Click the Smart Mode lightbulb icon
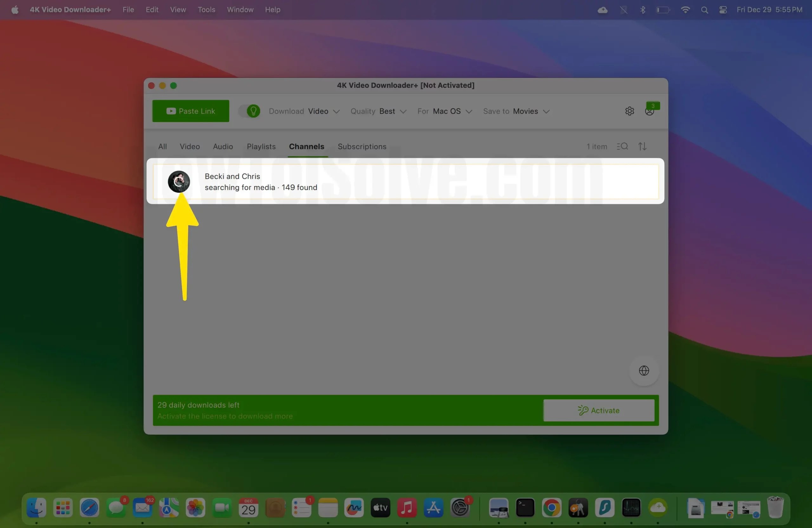This screenshot has width=812, height=528. pos(254,111)
